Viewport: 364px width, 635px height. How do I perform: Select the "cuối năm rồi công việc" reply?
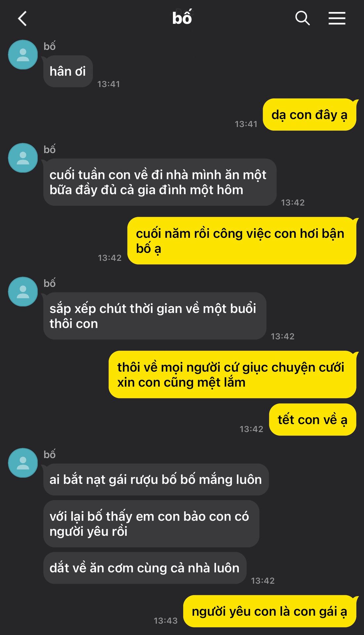pyautogui.click(x=242, y=241)
